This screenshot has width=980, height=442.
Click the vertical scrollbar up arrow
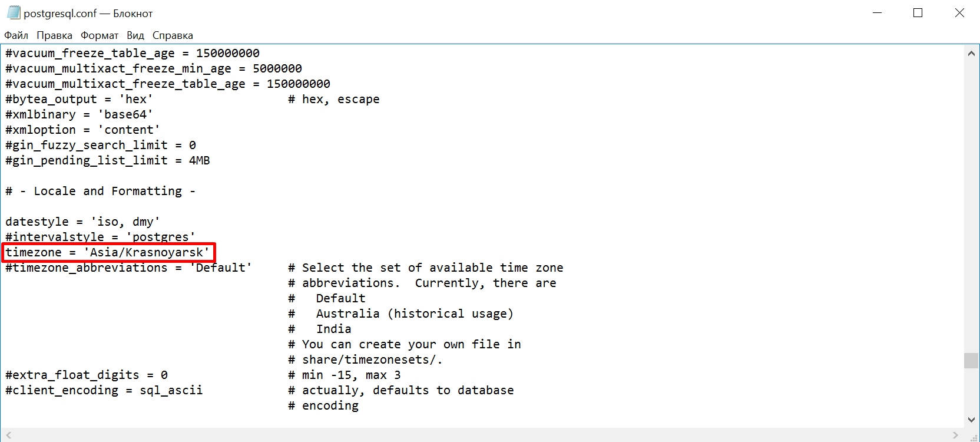(x=971, y=53)
